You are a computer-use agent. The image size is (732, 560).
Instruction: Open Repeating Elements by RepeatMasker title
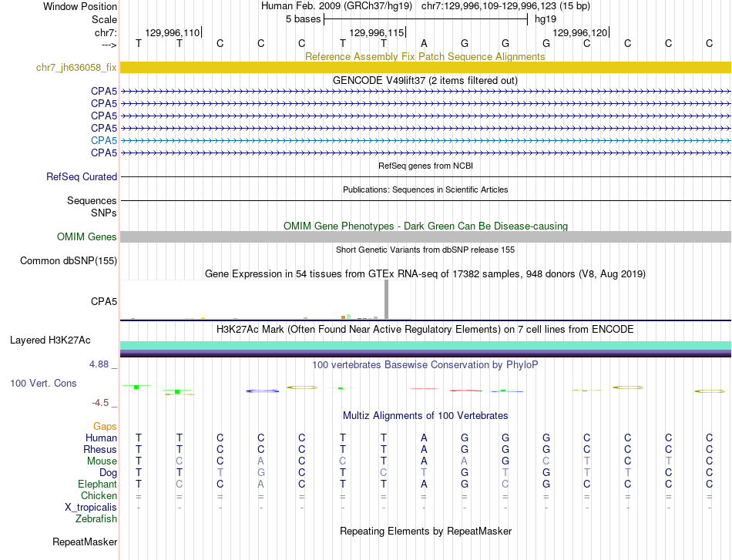tap(426, 531)
